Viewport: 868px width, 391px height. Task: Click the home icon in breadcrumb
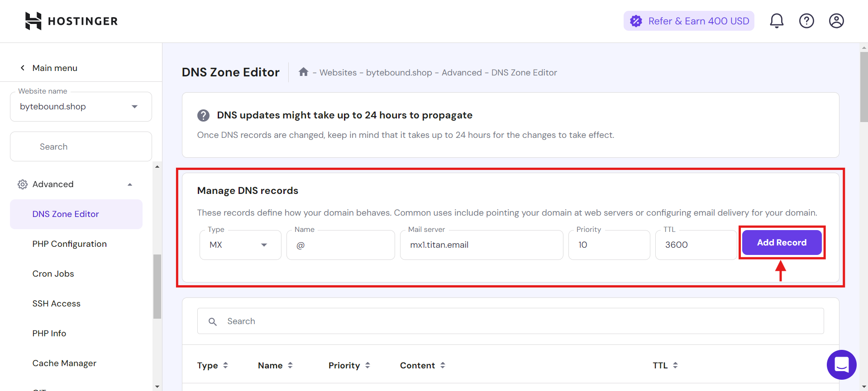[303, 72]
